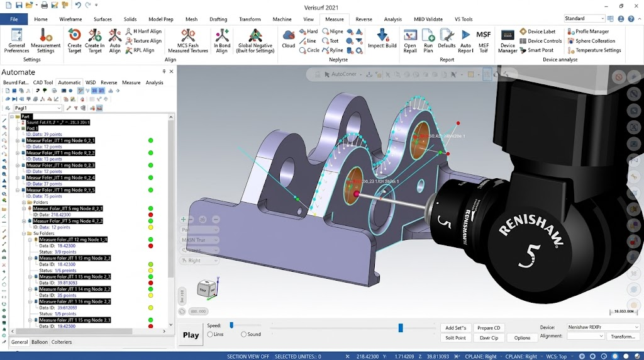Open General Preferences in the ribbon
Image resolution: width=644 pixels, height=360 pixels.
pos(16,40)
